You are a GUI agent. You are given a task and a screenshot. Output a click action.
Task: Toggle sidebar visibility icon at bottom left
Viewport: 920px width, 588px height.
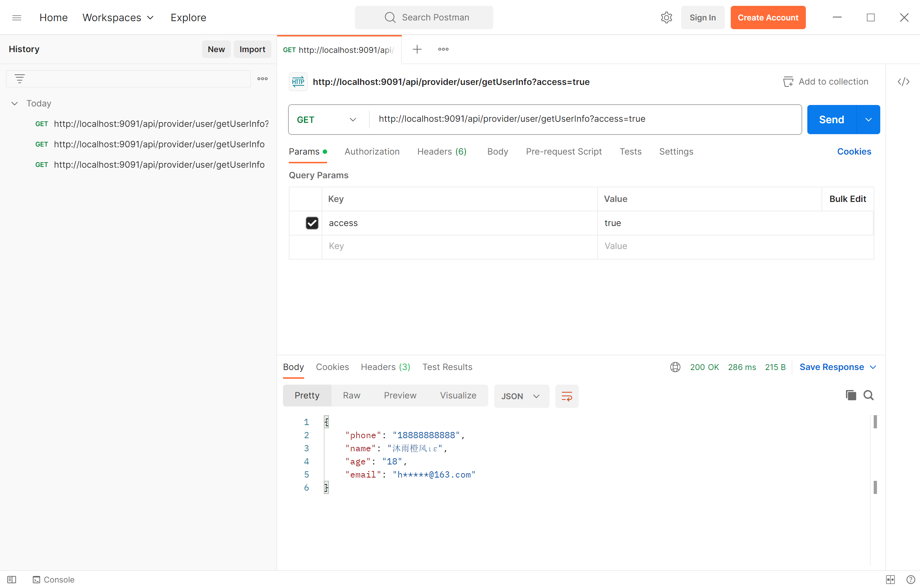coord(12,580)
